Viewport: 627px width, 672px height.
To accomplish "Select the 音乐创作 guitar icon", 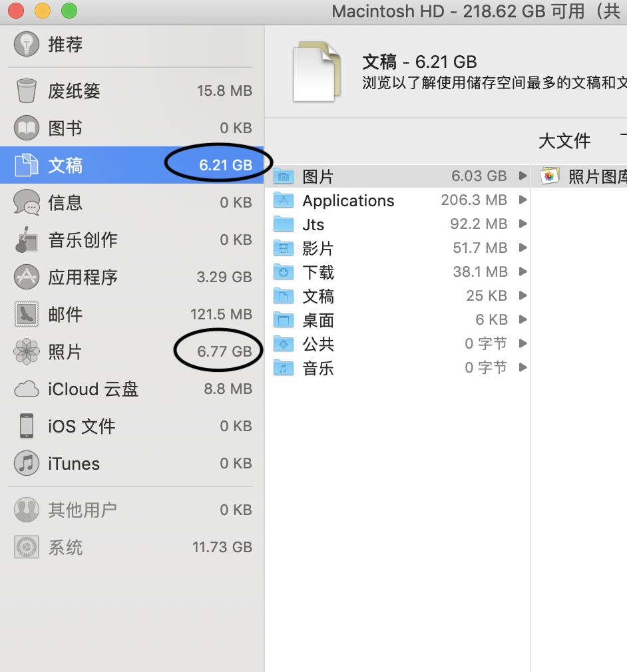I will 25,240.
